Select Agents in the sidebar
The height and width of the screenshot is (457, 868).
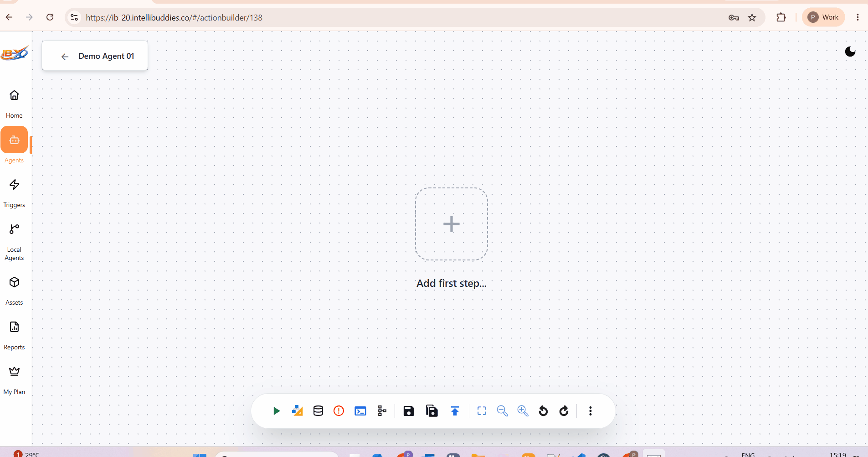tap(14, 145)
